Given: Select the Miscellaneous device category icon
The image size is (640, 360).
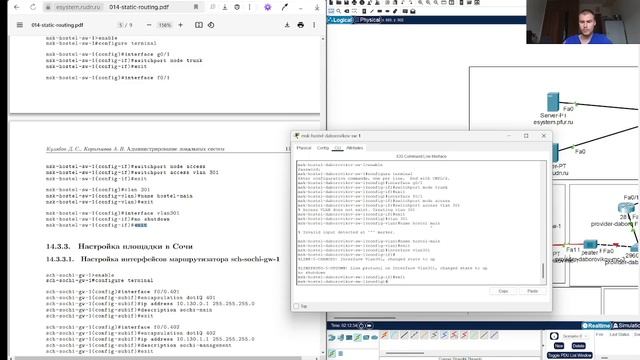Looking at the screenshot, I should 366,338.
